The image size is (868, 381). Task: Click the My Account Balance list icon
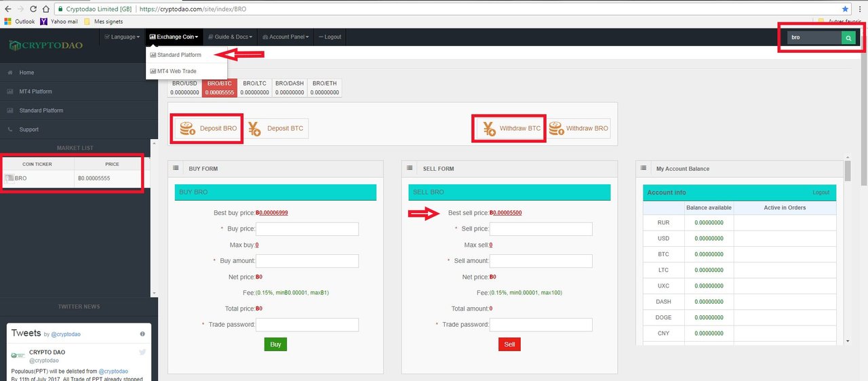click(x=644, y=168)
